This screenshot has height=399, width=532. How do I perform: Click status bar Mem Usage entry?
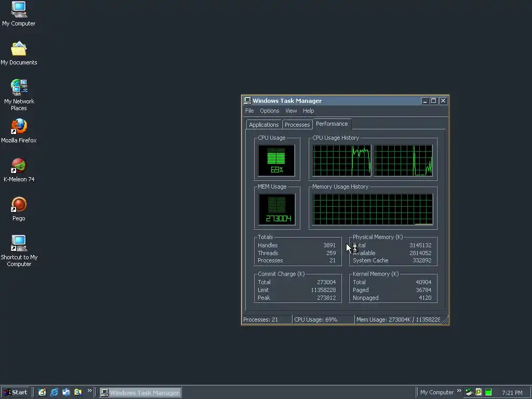(398, 320)
